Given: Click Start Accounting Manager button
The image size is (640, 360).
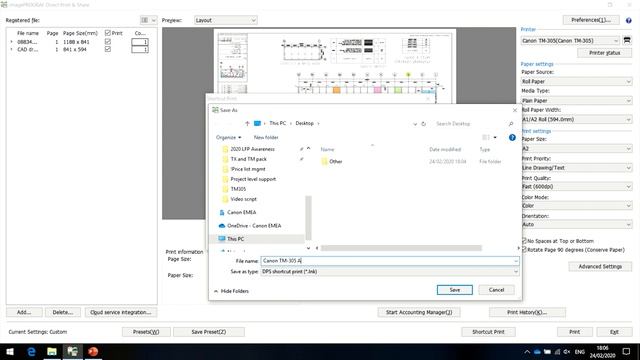Looking at the screenshot, I should coord(419,312).
